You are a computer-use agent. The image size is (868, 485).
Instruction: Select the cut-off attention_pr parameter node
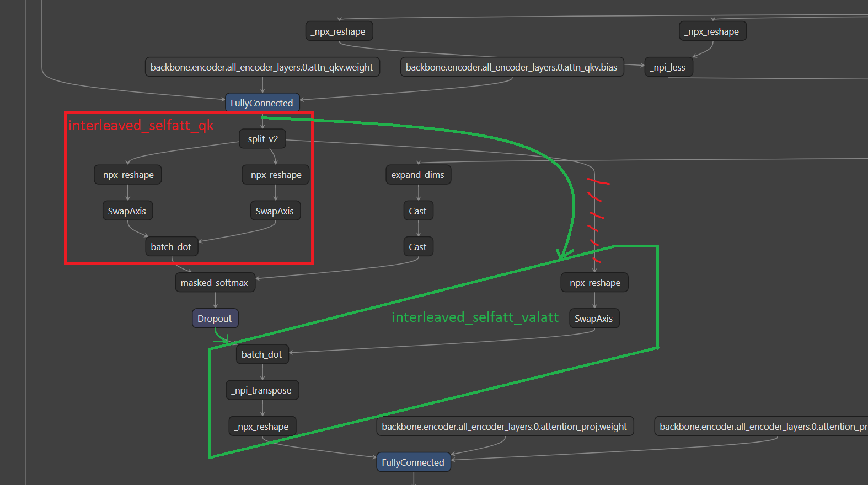pos(761,427)
